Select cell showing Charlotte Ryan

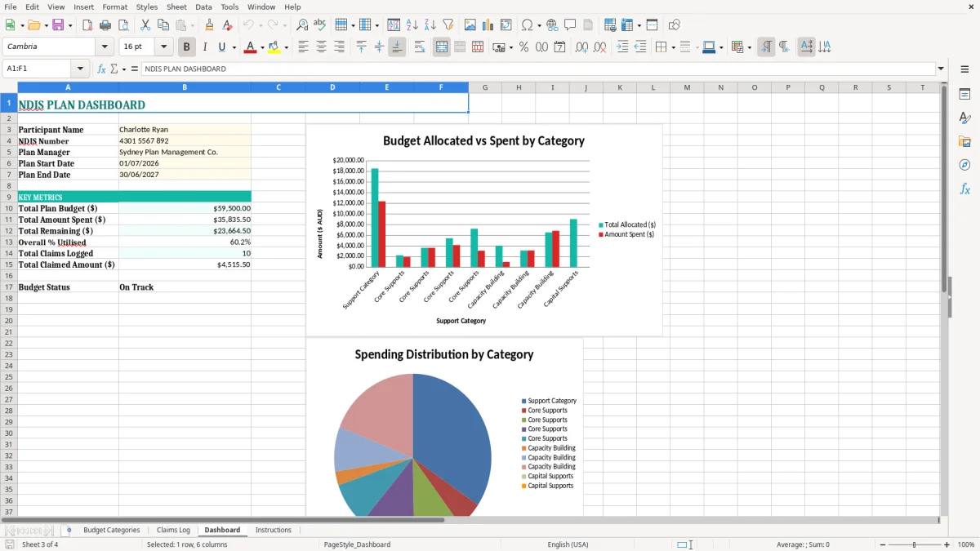click(185, 130)
